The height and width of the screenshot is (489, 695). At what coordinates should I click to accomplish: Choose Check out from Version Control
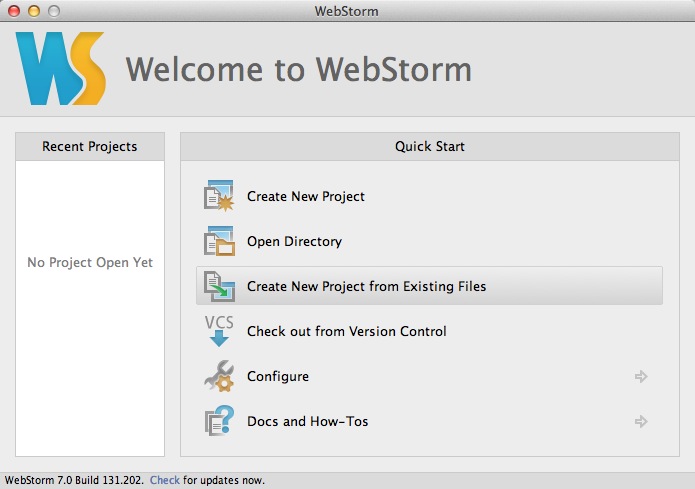pos(347,331)
